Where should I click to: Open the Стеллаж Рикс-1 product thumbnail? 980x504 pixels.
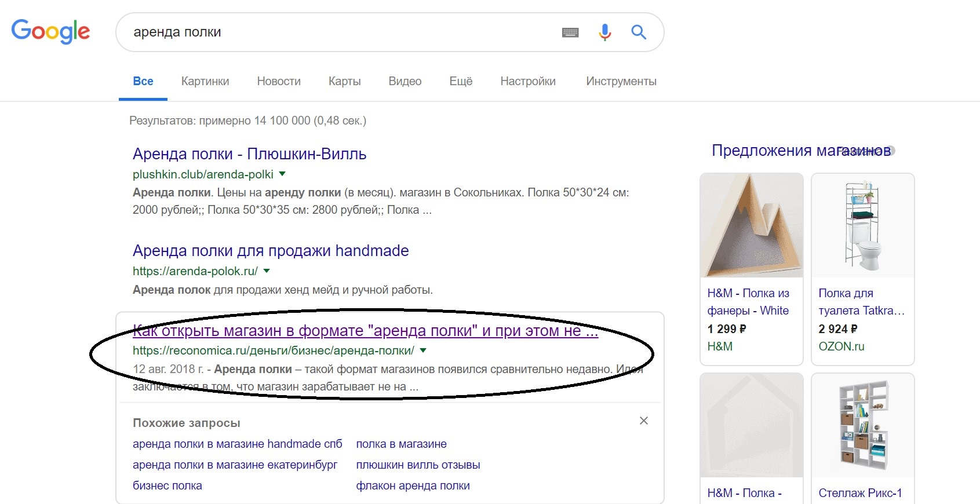click(x=862, y=426)
